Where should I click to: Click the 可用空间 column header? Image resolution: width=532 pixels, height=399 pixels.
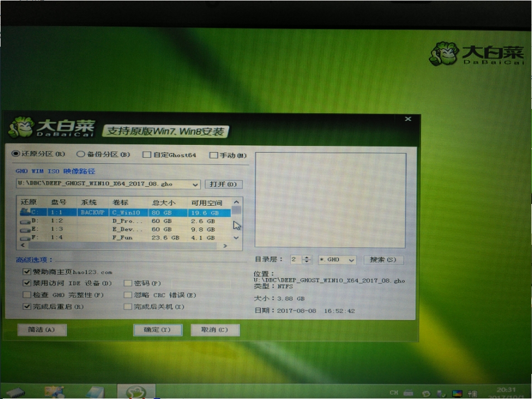click(207, 203)
